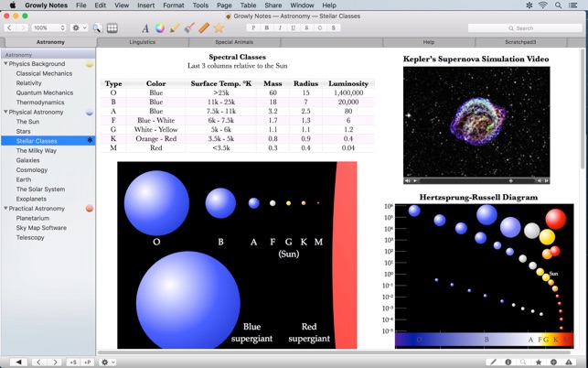The height and width of the screenshot is (368, 588).
Task: Add page with the +P button
Action: pos(88,362)
